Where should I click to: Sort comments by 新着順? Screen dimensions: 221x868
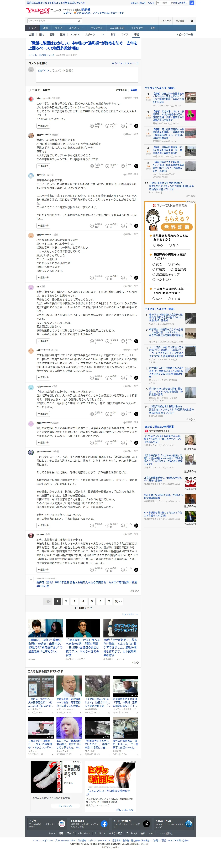tap(134, 90)
